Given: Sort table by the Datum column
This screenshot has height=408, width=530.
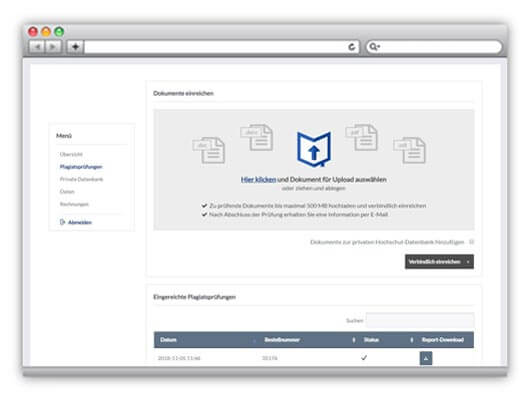Looking at the screenshot, I should coord(168,340).
